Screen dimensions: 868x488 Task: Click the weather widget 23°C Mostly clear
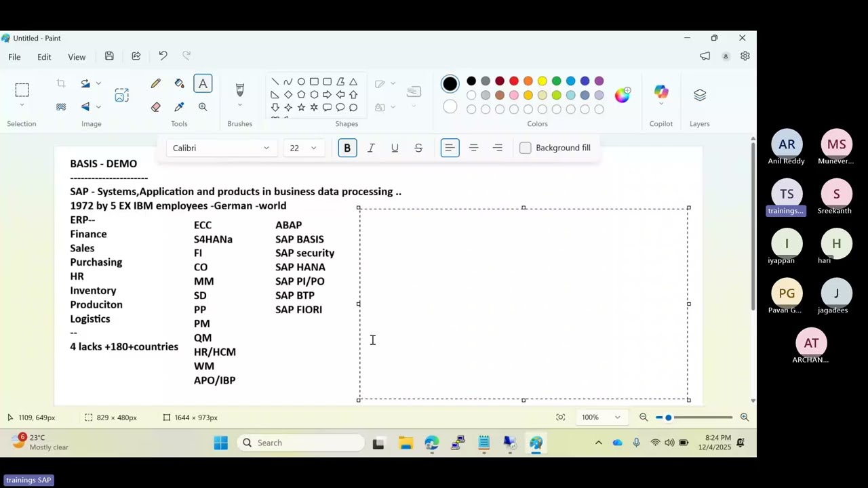pyautogui.click(x=41, y=442)
